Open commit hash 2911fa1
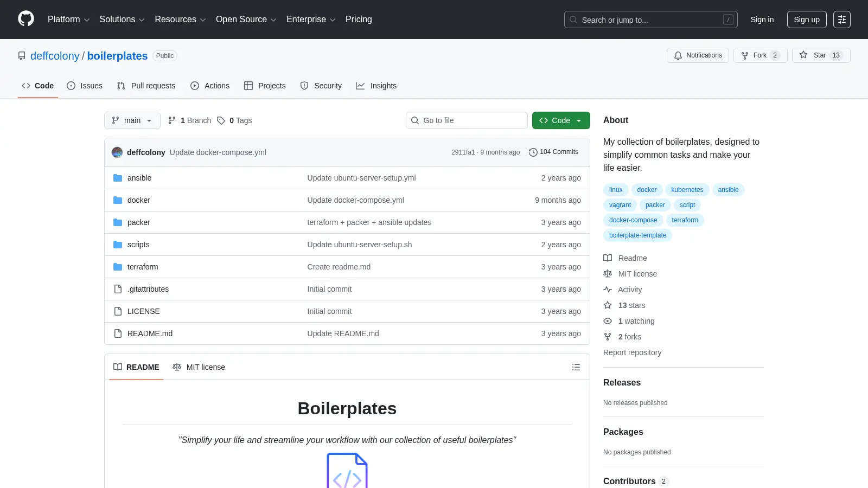 point(463,152)
